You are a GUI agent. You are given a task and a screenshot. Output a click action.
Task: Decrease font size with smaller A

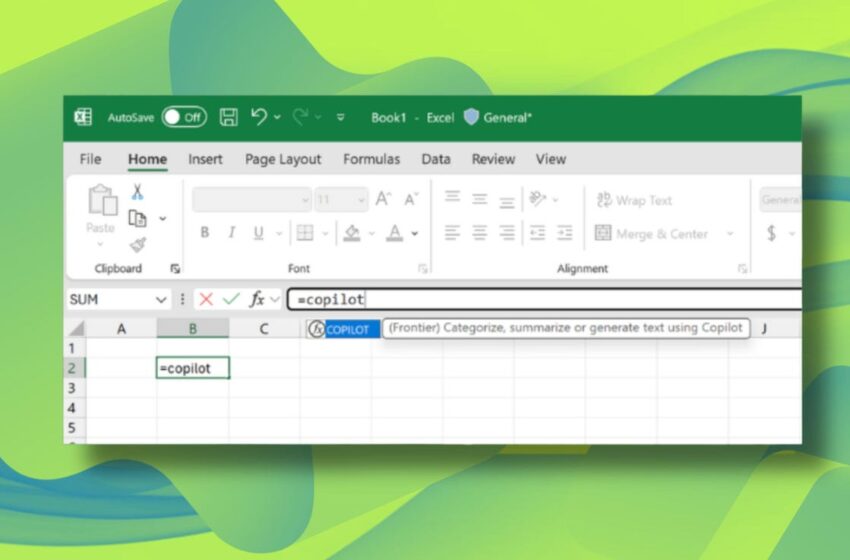point(411,199)
